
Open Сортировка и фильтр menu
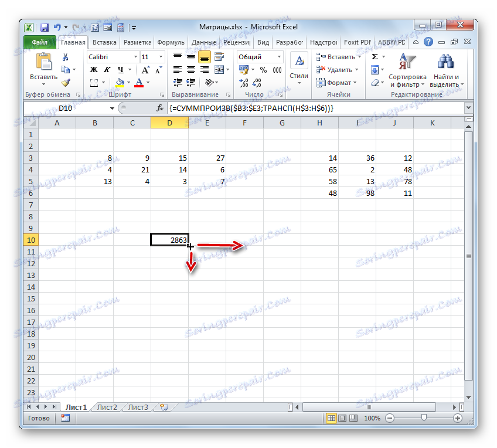tap(407, 70)
